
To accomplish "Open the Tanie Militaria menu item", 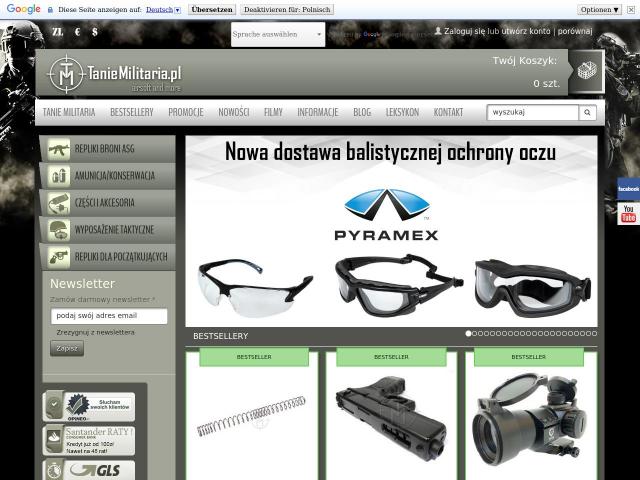I will 69,112.
